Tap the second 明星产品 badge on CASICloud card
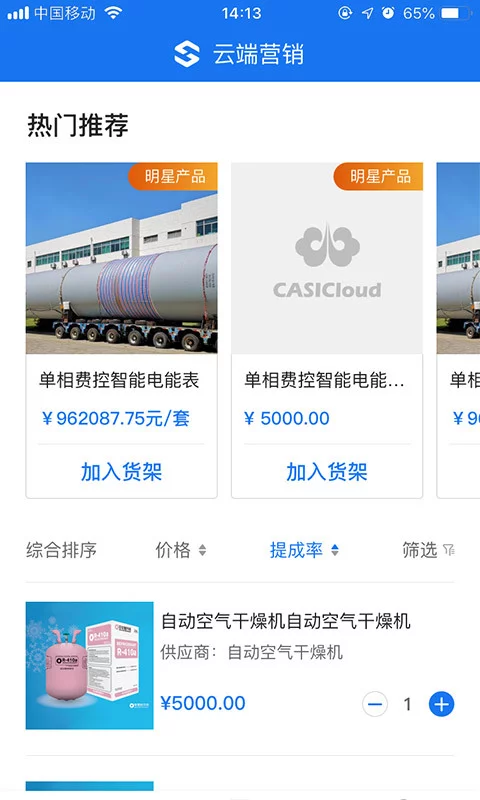Image resolution: width=480 pixels, height=800 pixels. tap(378, 177)
